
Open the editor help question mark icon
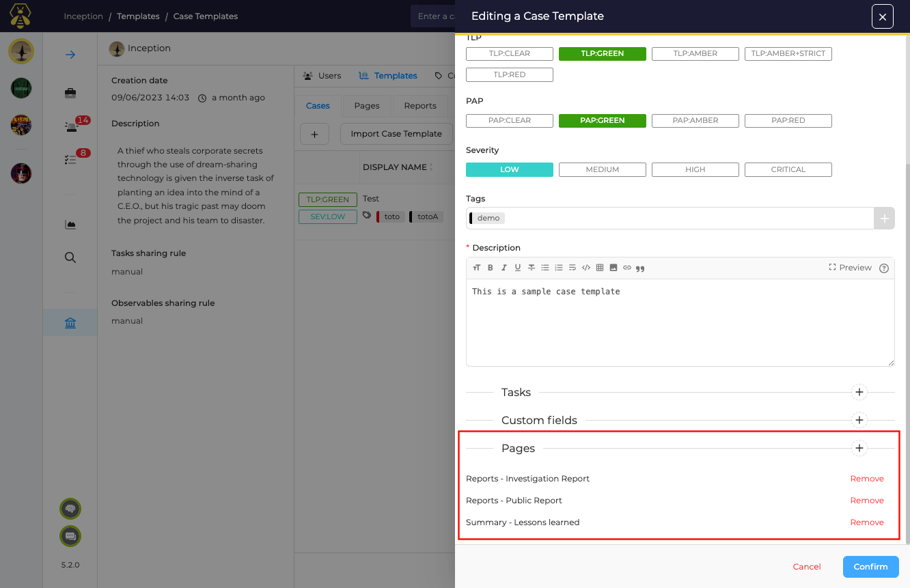(x=884, y=268)
